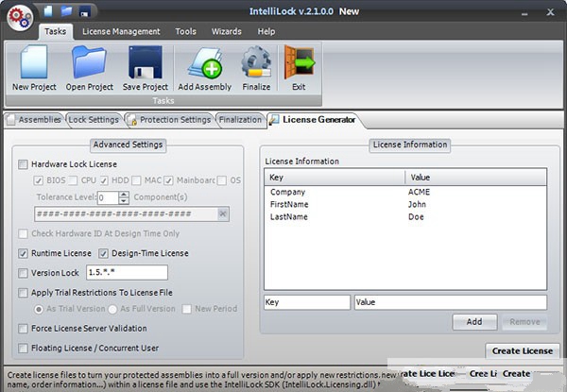This screenshot has height=392, width=567.
Task: Enable Force License Server Validation
Action: point(23,329)
